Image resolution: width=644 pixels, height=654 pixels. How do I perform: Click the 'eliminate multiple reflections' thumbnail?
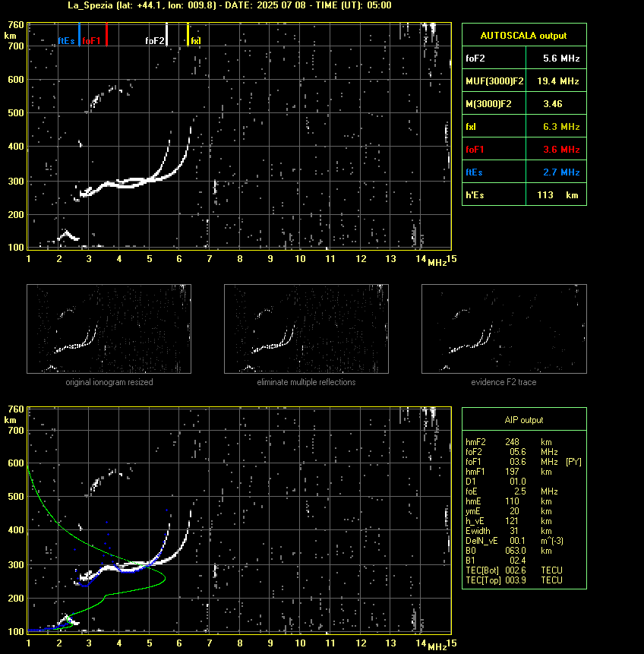pos(306,329)
